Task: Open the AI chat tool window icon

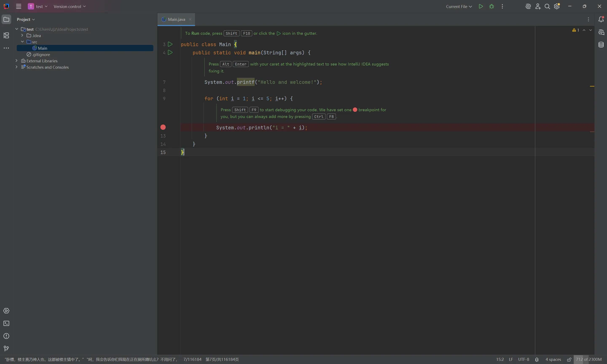Action: click(601, 32)
